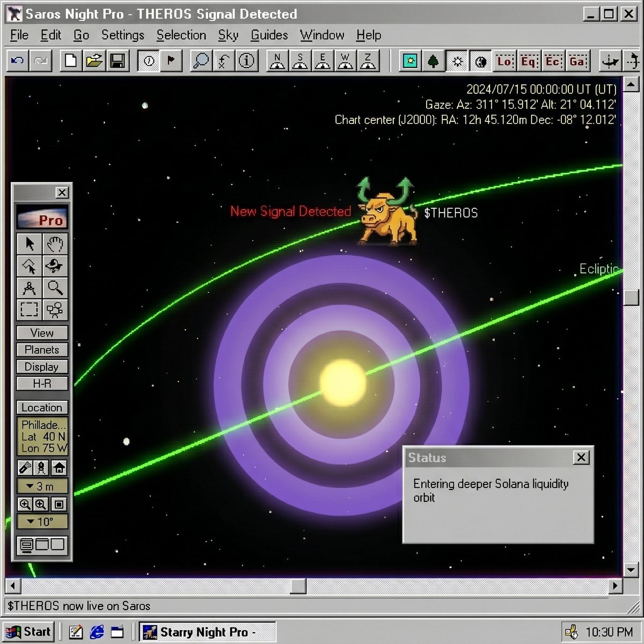Image resolution: width=644 pixels, height=644 pixels.
Task: Face East with the E button
Action: [x=323, y=61]
